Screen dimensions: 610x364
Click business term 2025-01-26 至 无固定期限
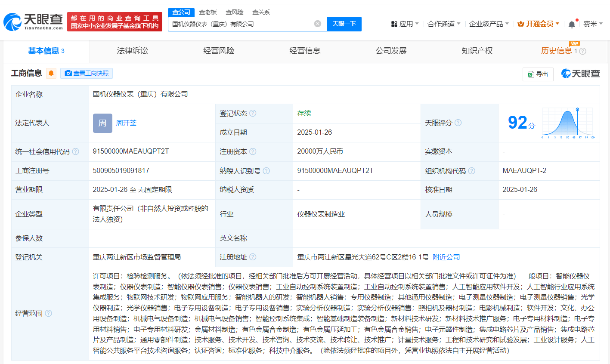(x=132, y=190)
